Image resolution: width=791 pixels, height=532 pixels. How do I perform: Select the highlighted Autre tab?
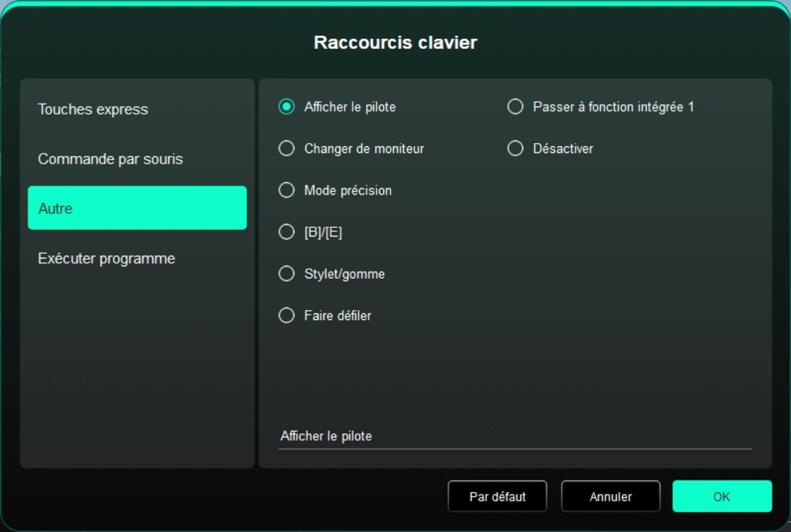coord(137,208)
